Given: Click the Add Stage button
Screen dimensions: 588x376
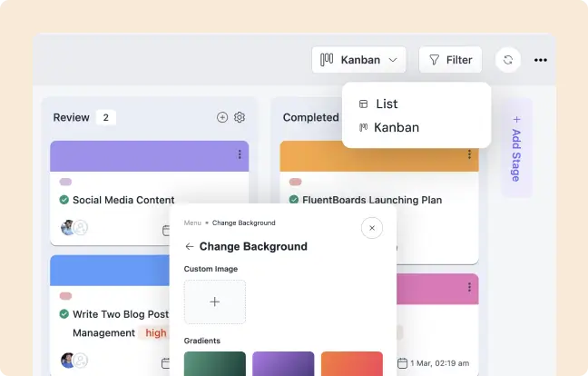Looking at the screenshot, I should [x=516, y=148].
